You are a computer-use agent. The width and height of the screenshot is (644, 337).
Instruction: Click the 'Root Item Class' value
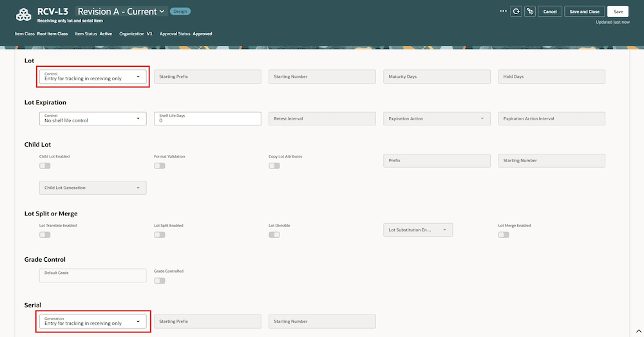(52, 33)
